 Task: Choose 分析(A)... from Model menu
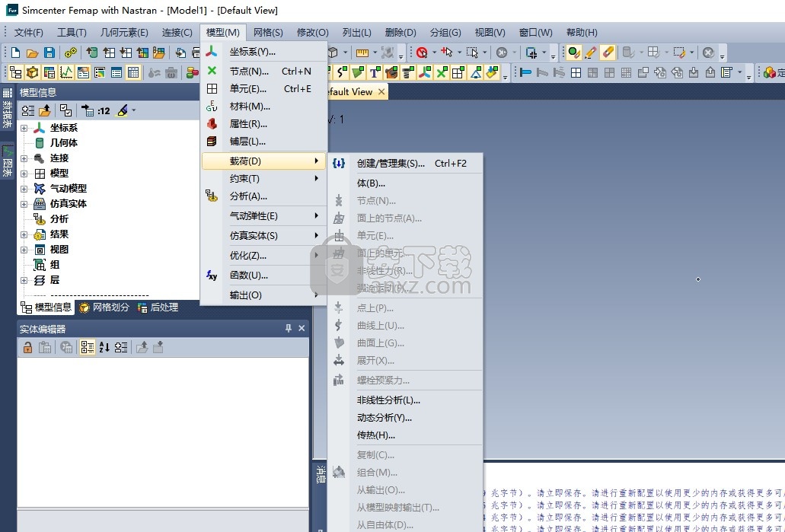tap(264, 196)
